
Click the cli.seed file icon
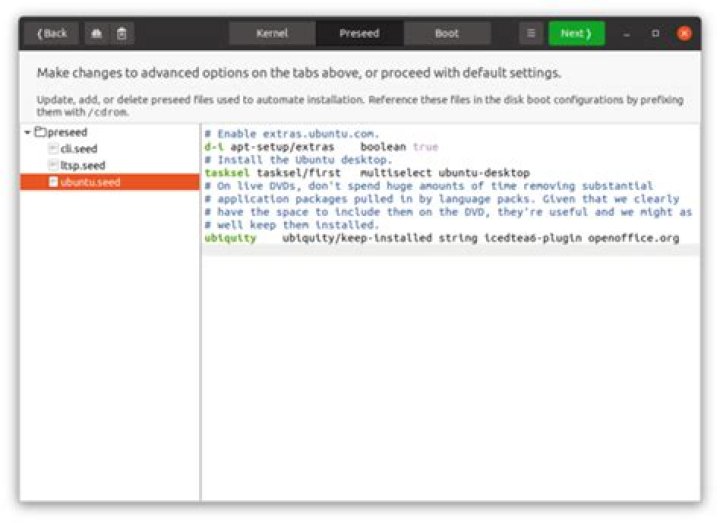[x=53, y=148]
